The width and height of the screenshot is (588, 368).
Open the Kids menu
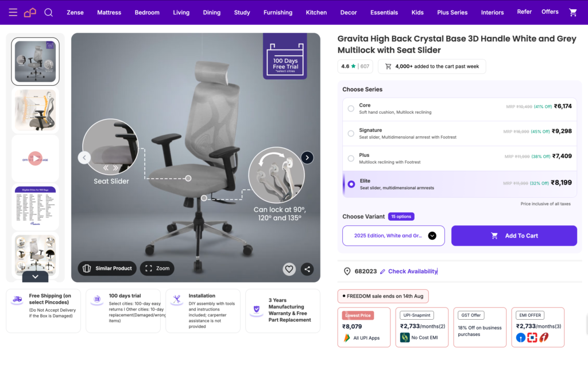(x=417, y=13)
